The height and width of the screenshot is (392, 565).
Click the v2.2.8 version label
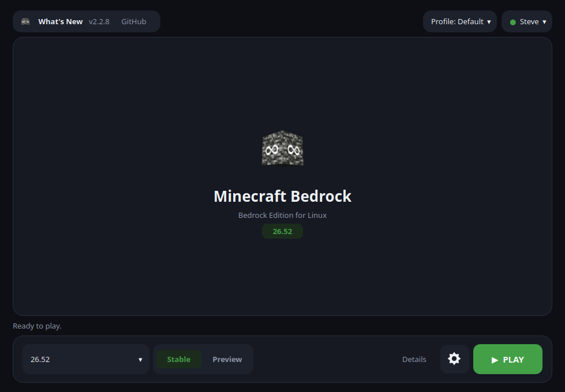99,21
